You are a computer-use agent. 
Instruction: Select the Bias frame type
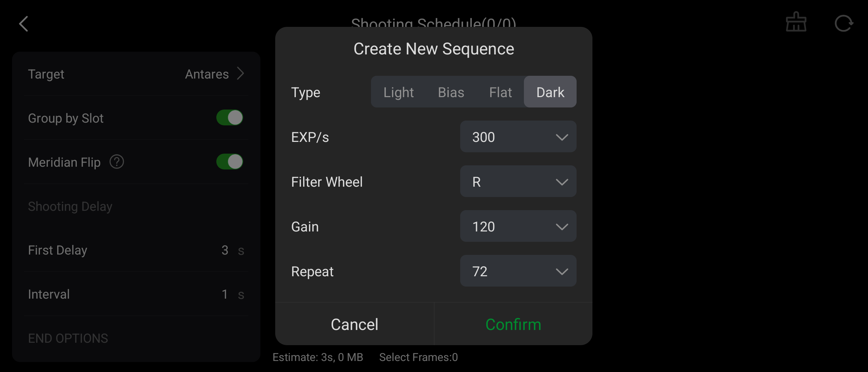click(451, 92)
